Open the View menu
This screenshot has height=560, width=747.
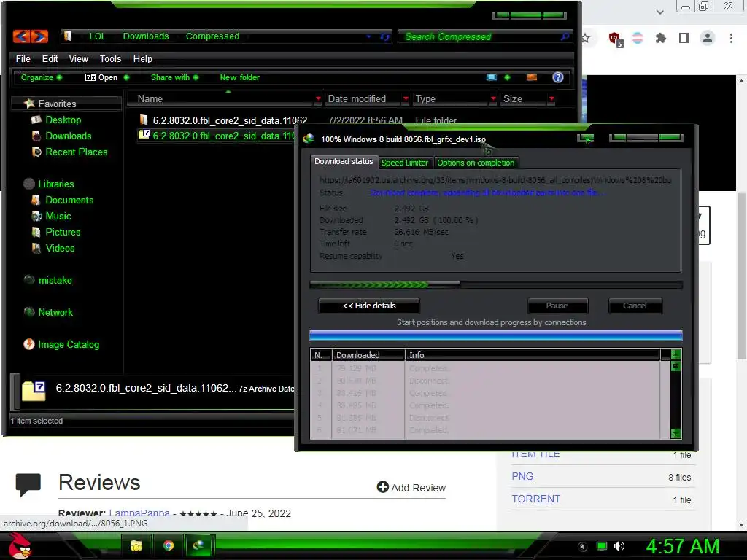(x=79, y=58)
